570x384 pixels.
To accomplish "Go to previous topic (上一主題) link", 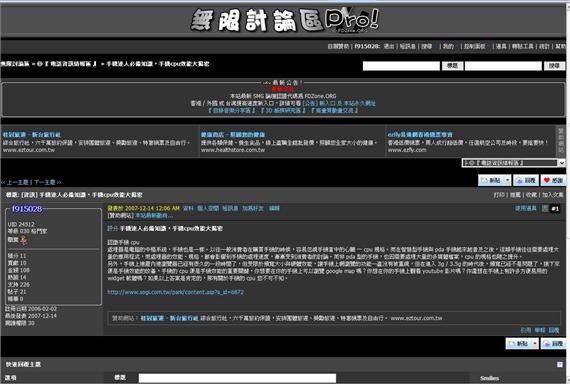I will tap(17, 182).
